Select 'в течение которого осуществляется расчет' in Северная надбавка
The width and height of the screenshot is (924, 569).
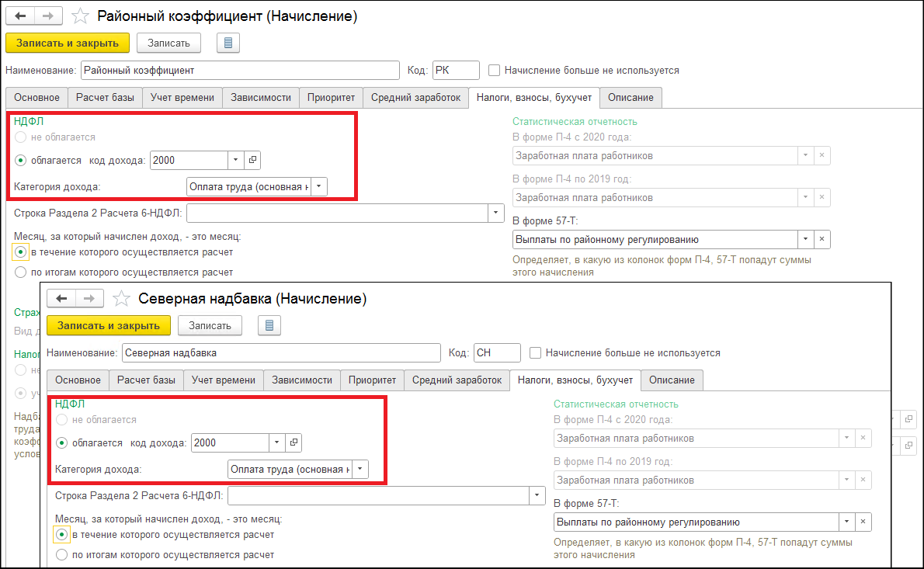pyautogui.click(x=62, y=535)
